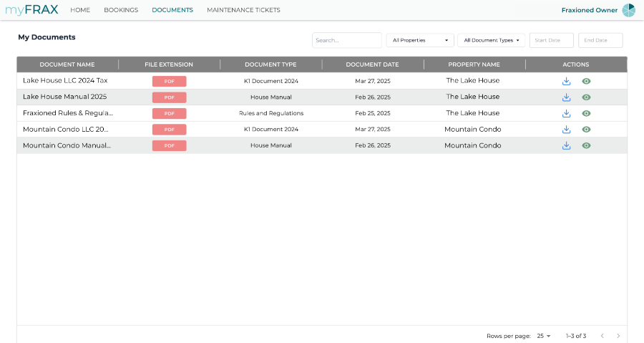This screenshot has height=343, width=644.
Task: Click the Actions column header
Action: point(576,64)
